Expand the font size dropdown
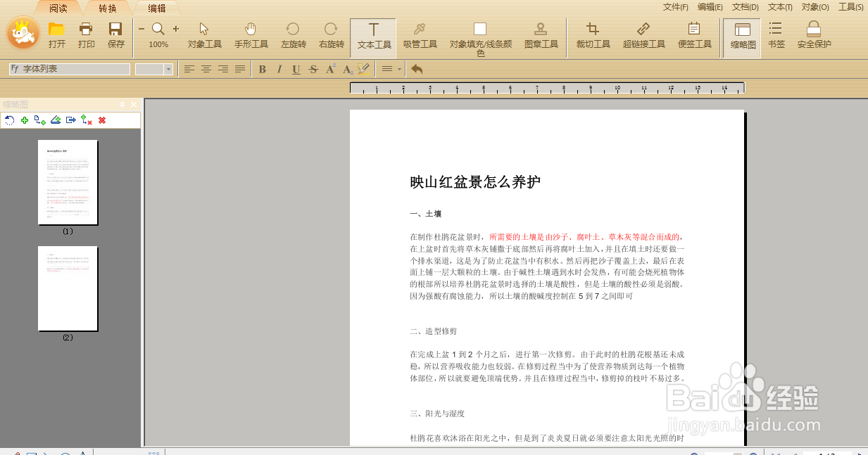 (168, 69)
